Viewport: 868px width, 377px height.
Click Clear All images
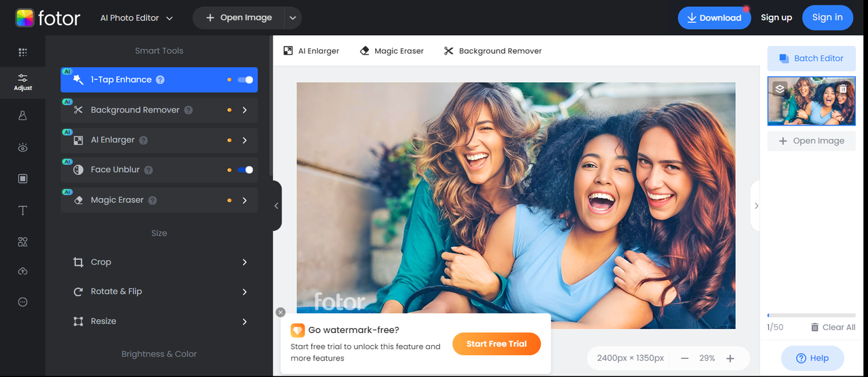click(x=833, y=327)
